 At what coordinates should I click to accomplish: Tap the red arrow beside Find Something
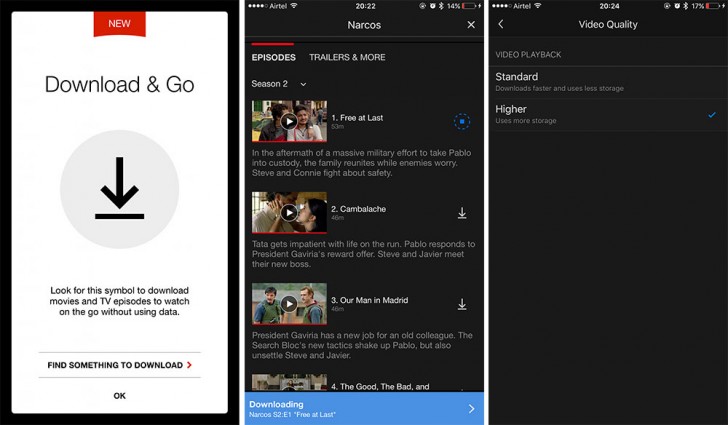click(189, 365)
